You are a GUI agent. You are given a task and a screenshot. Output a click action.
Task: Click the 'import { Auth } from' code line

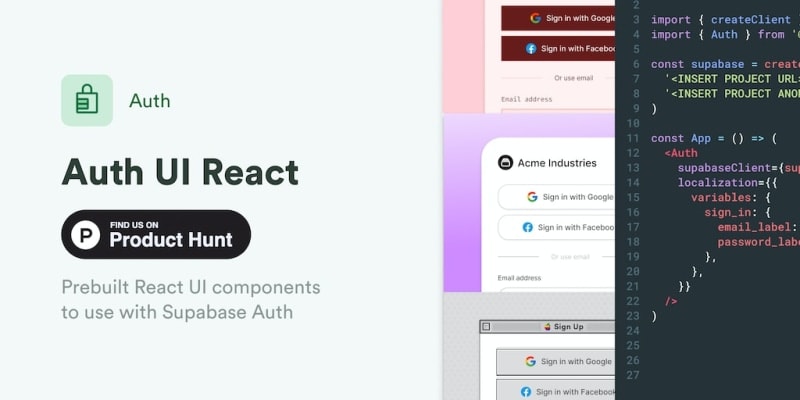tap(725, 35)
